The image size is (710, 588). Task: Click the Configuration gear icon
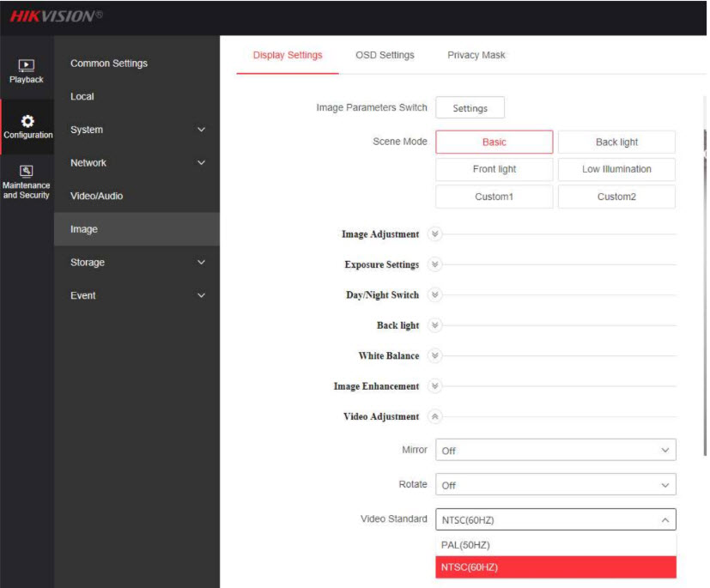click(27, 121)
